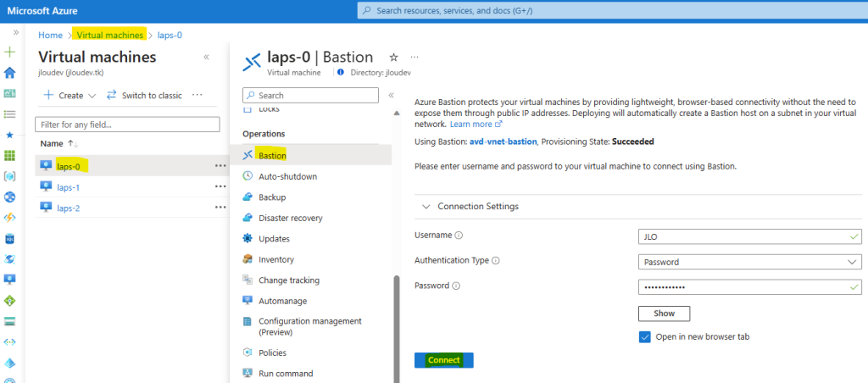Collapse the Virtual machines list pane

point(207,57)
